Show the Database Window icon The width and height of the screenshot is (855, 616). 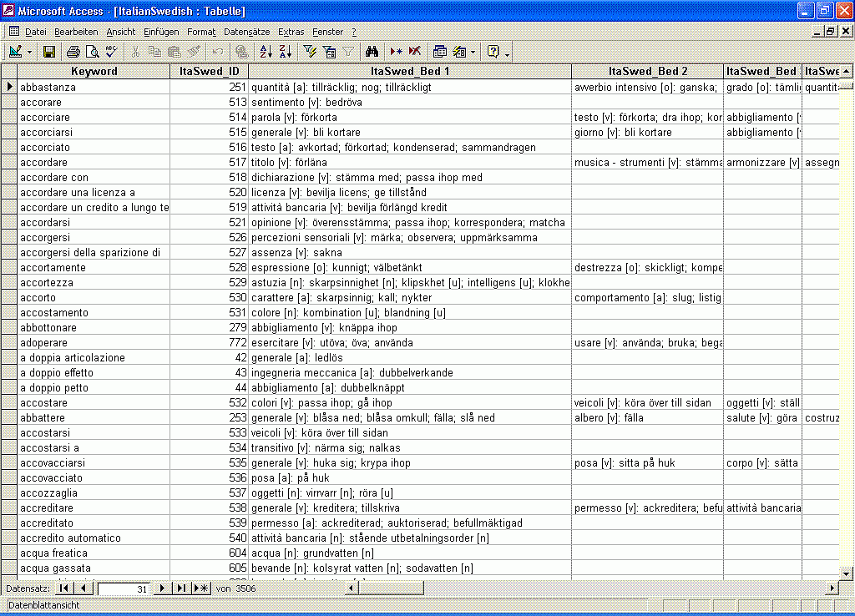coord(439,52)
